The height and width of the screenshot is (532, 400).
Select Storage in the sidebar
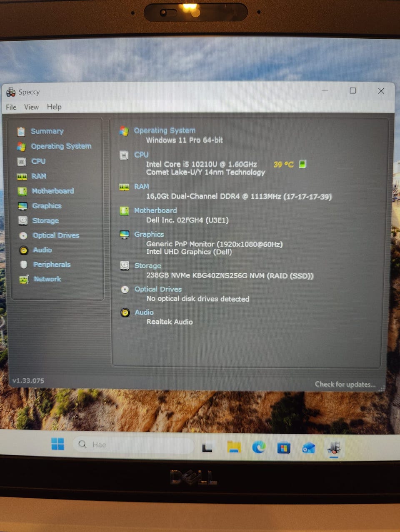(45, 221)
